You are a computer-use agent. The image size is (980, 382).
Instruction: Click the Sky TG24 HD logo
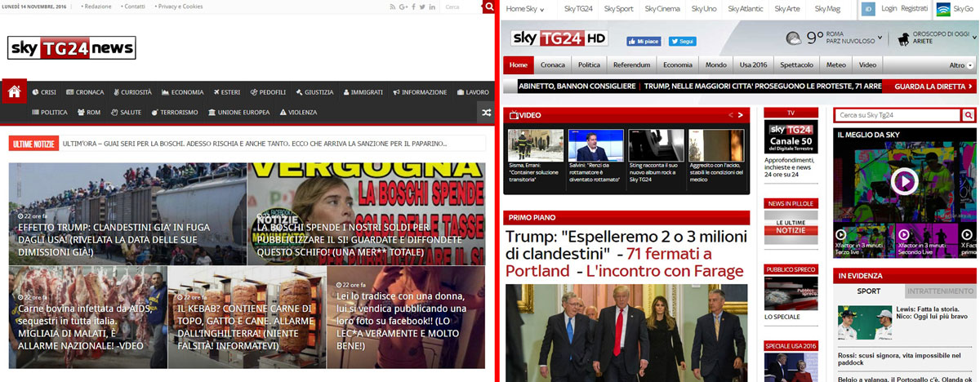coord(560,38)
